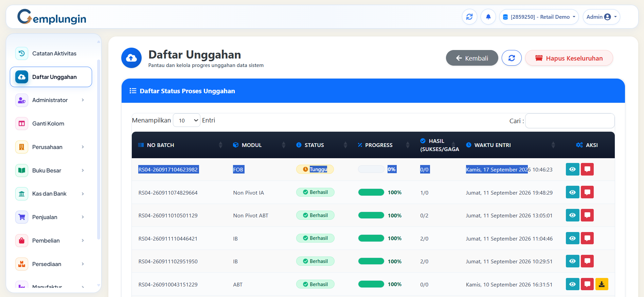The image size is (644, 297).
Task: Expand the Penjualan submenu chevron
Action: [x=83, y=217]
